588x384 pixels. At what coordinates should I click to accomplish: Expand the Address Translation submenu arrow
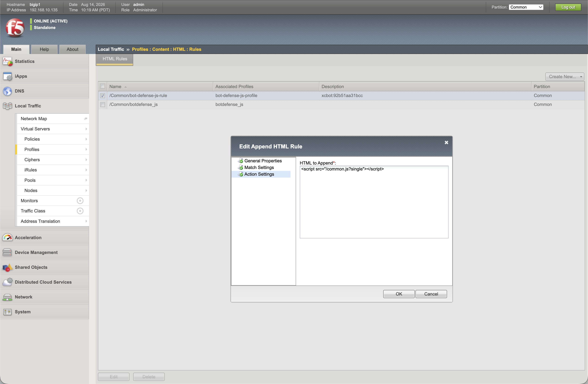point(86,221)
